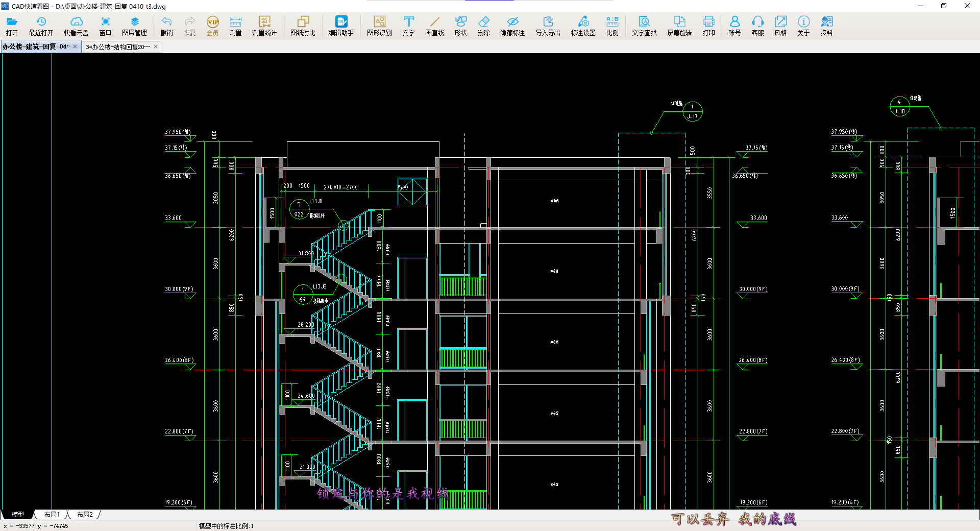The width and height of the screenshot is (980, 531).
Task: Click the 窗口 window tool
Action: (105, 26)
